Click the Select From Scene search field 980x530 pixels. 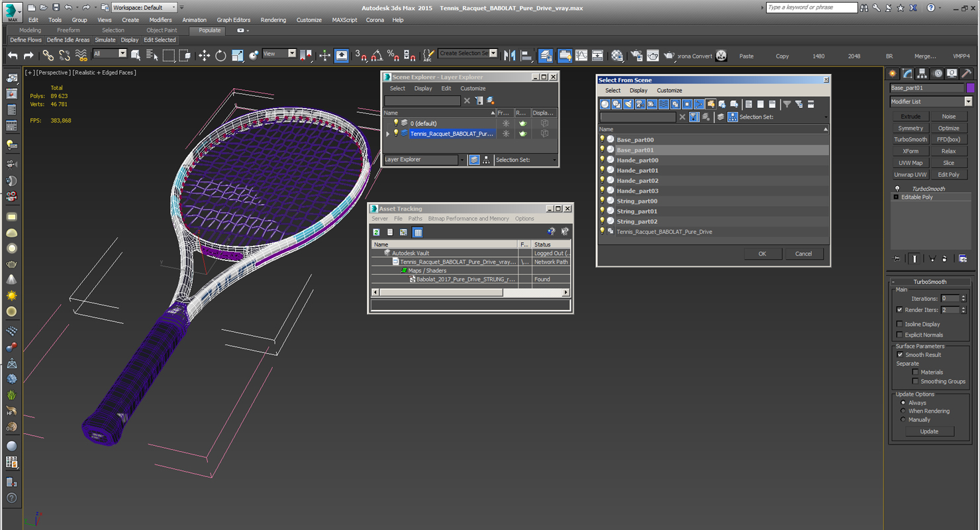(638, 117)
